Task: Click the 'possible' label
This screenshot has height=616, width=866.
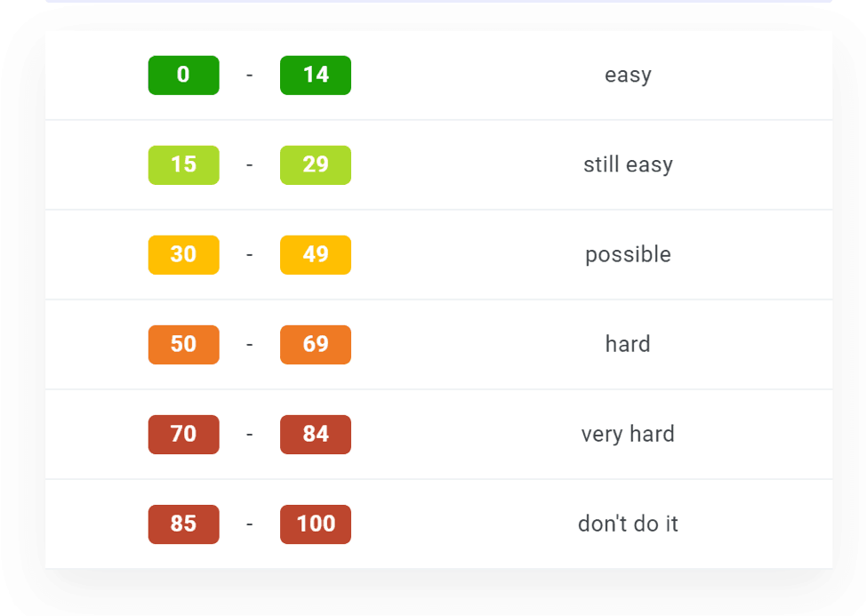Action: [628, 254]
